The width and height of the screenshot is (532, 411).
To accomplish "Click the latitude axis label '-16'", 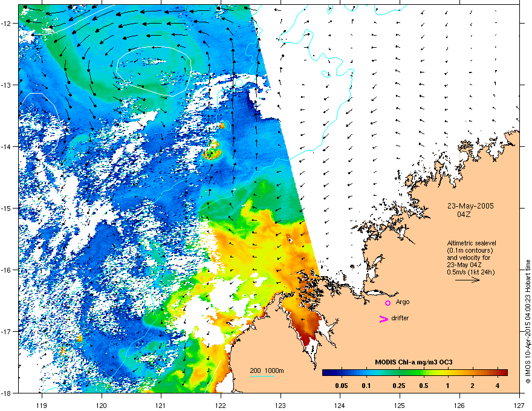I will click(x=6, y=270).
